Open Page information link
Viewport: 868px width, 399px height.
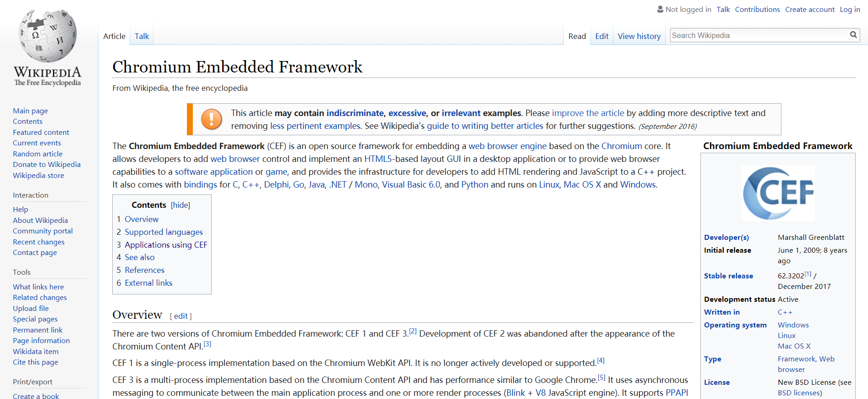click(41, 340)
